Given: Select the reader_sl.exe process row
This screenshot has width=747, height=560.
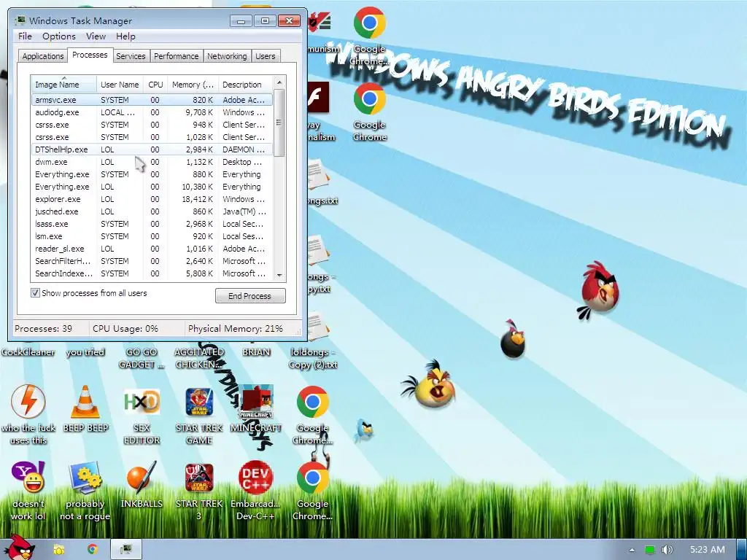Looking at the screenshot, I should click(x=152, y=249).
